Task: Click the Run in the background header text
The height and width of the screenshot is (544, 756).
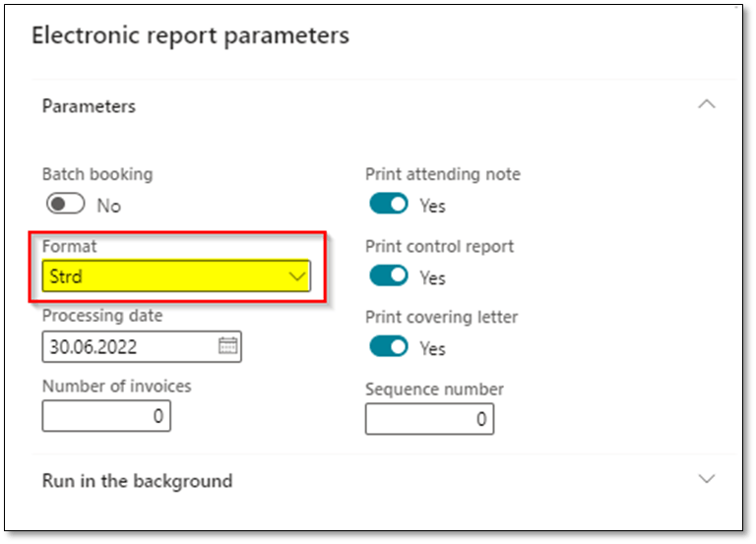Action: pyautogui.click(x=137, y=481)
